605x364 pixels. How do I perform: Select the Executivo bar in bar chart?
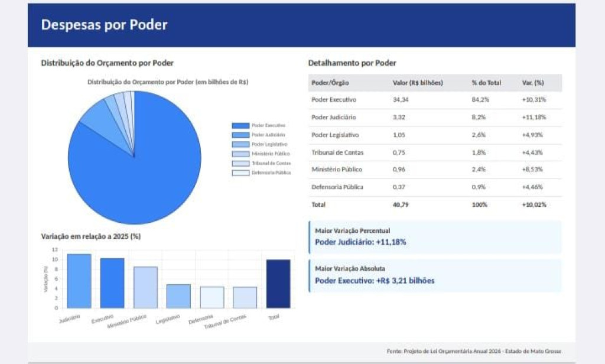point(112,283)
